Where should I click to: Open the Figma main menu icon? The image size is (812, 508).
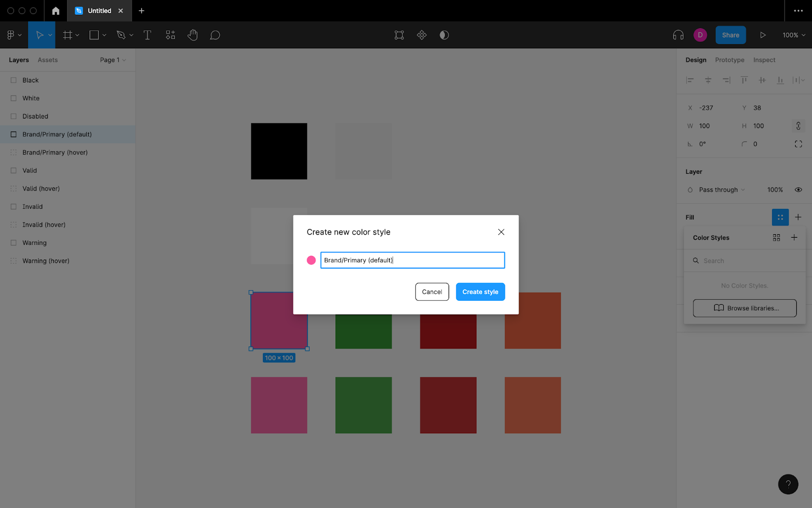coord(11,35)
